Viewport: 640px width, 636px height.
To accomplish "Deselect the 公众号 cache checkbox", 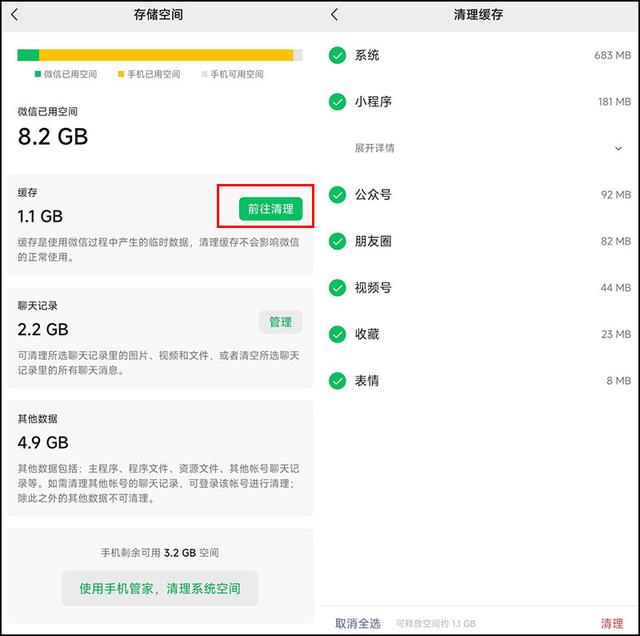I will click(x=337, y=194).
